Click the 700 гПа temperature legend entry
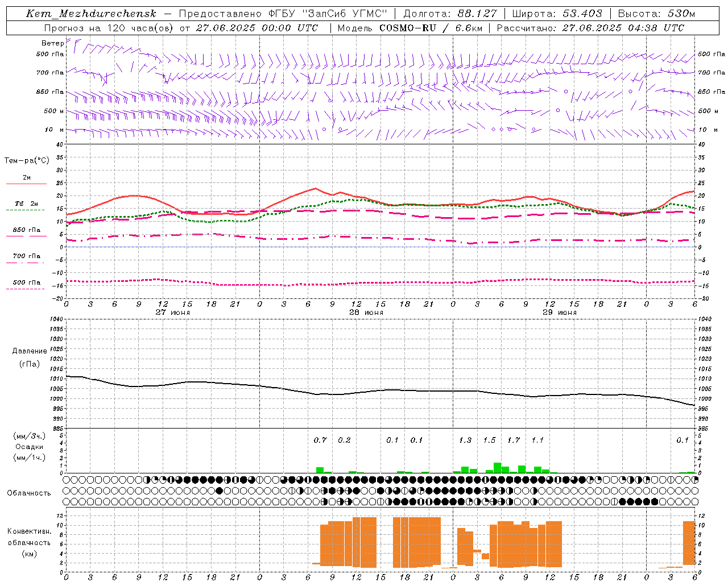Viewport: 728px width, 582px height. click(x=27, y=256)
